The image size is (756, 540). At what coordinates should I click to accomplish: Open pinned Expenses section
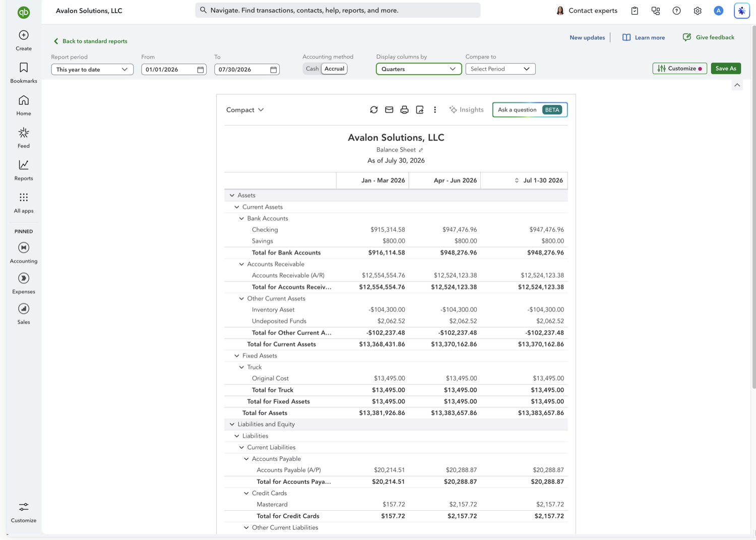click(24, 283)
